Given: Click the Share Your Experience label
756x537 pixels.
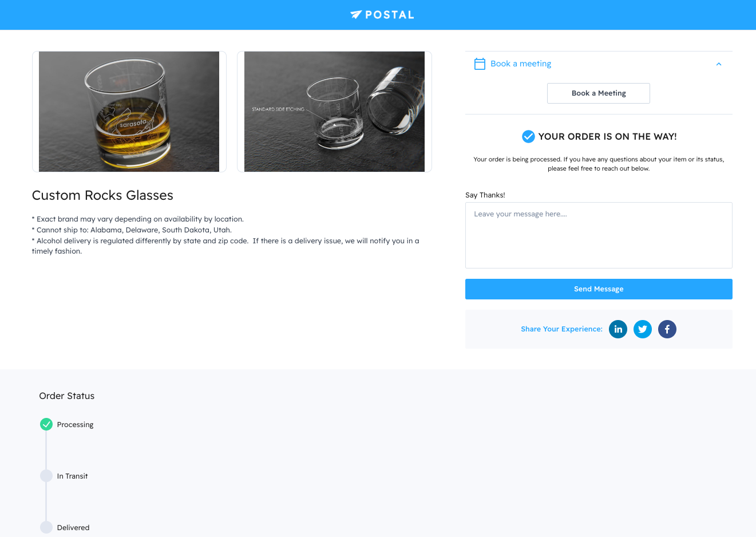Looking at the screenshot, I should click(561, 329).
